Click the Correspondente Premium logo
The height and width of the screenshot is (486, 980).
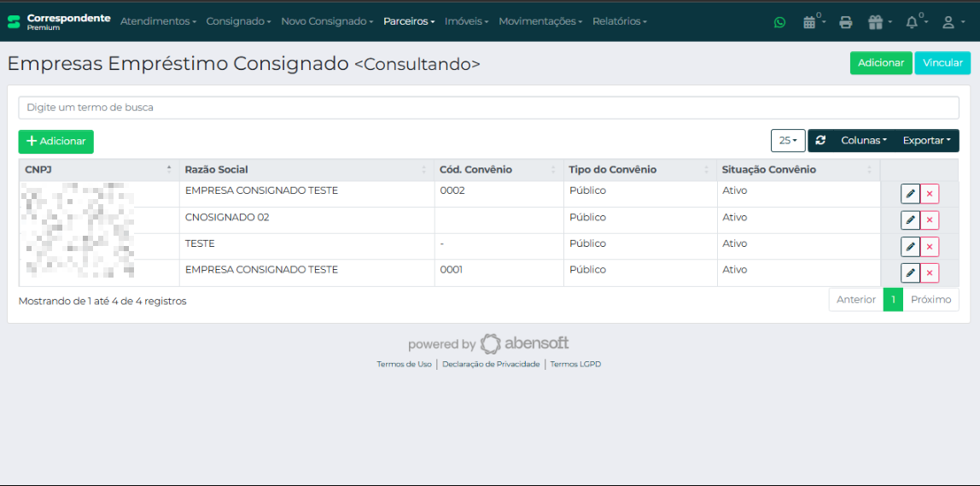pyautogui.click(x=59, y=21)
